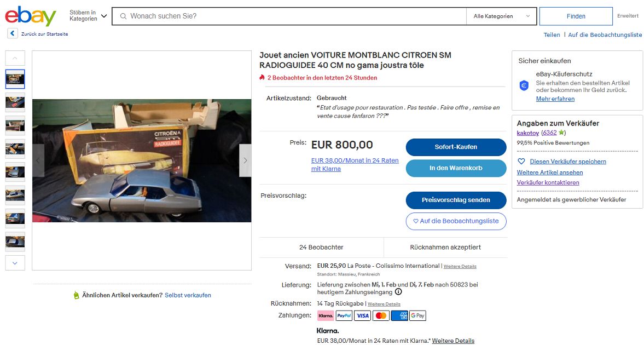Show next product image with right arrow
This screenshot has height=345, width=644.
(x=245, y=160)
